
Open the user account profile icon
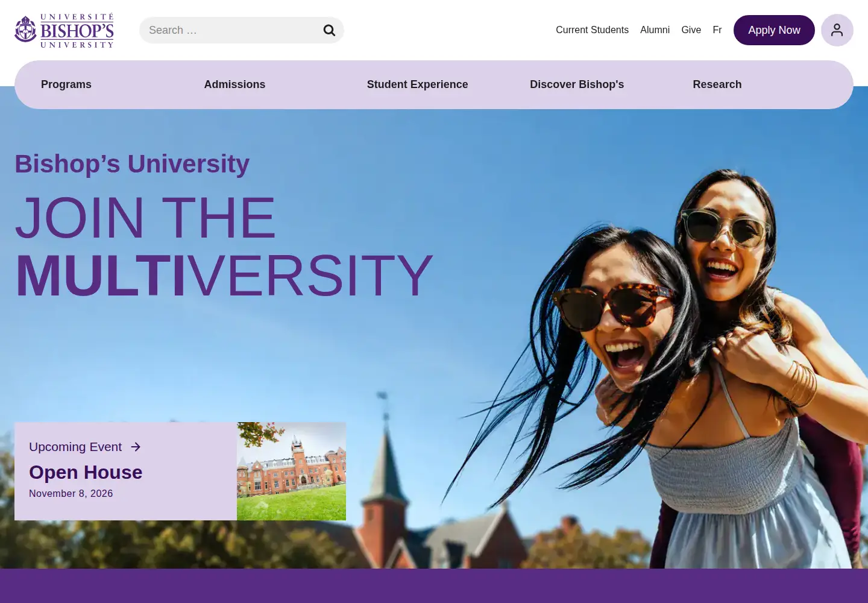[837, 30]
